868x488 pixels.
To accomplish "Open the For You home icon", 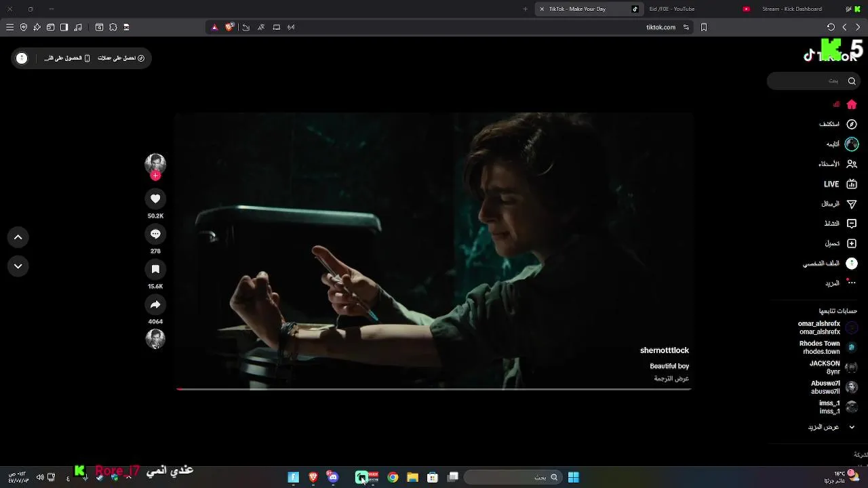I will pyautogui.click(x=852, y=104).
